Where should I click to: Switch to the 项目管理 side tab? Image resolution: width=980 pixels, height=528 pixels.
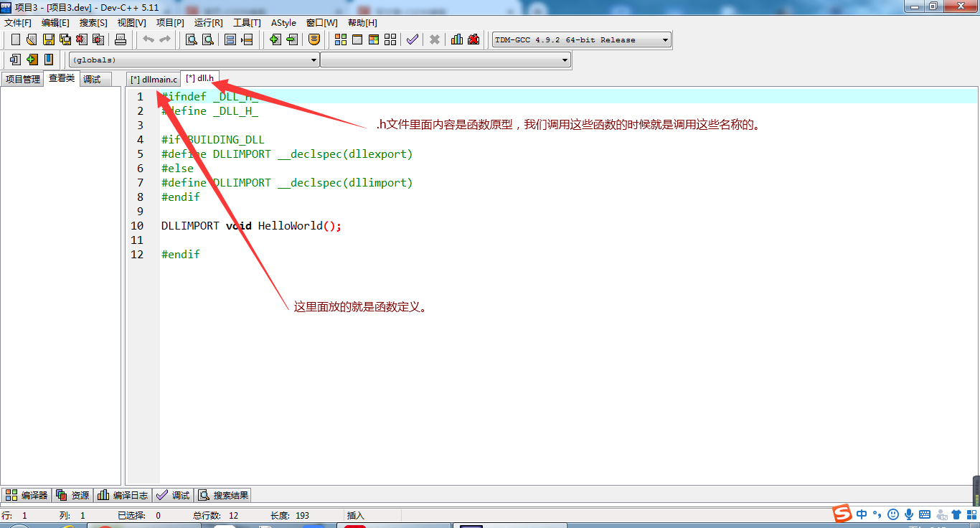23,80
